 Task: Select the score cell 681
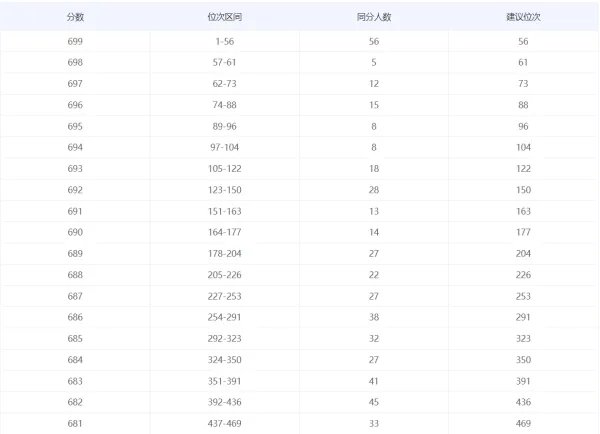76,423
